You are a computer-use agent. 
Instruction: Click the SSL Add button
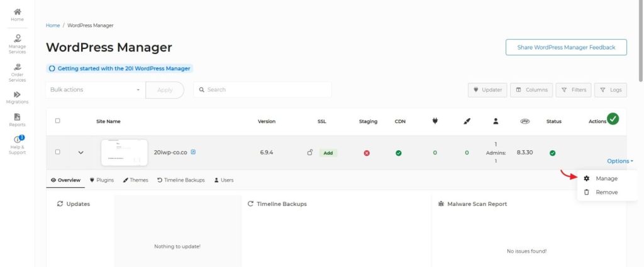pos(328,153)
